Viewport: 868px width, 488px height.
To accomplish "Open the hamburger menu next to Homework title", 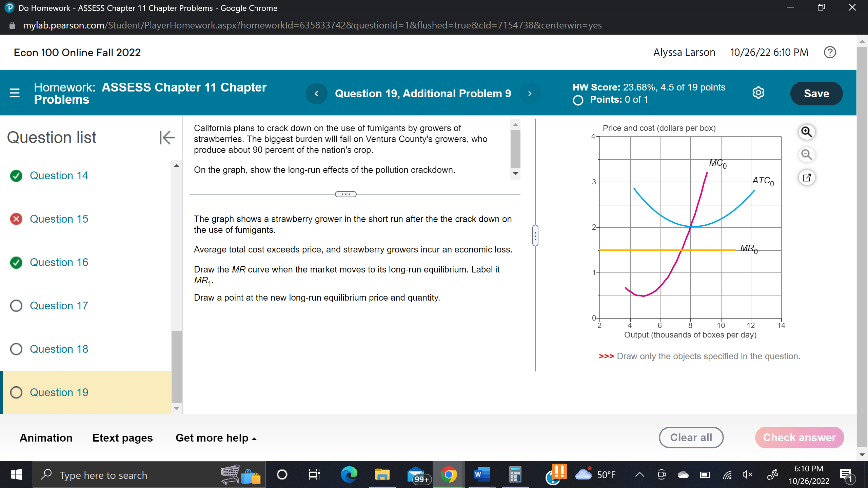I will (x=15, y=93).
